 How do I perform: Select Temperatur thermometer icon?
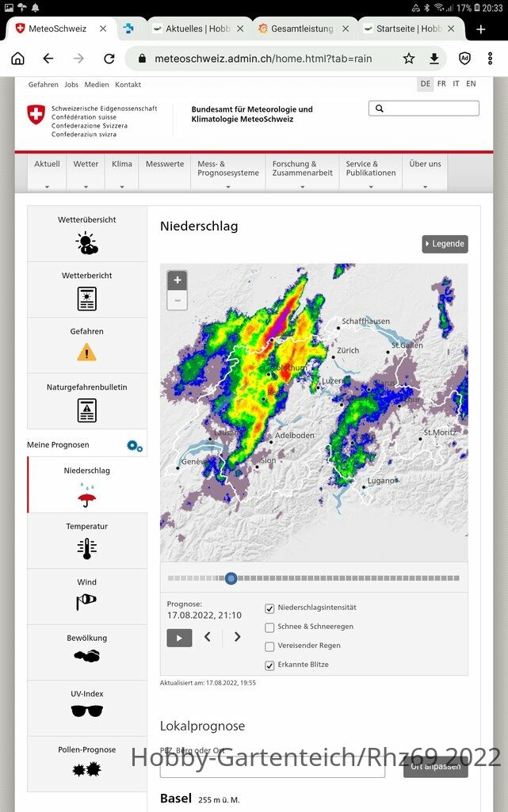pos(86,549)
